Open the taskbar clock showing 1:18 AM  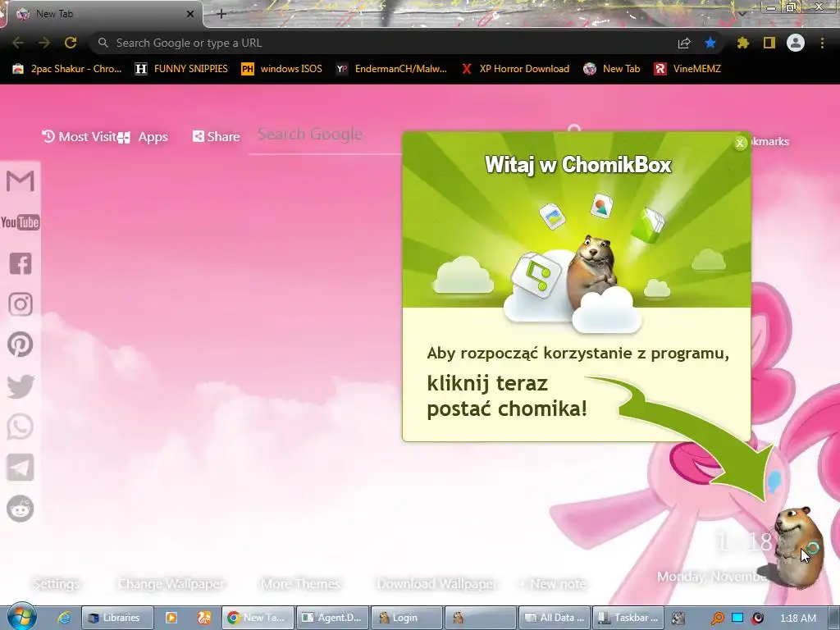click(798, 619)
